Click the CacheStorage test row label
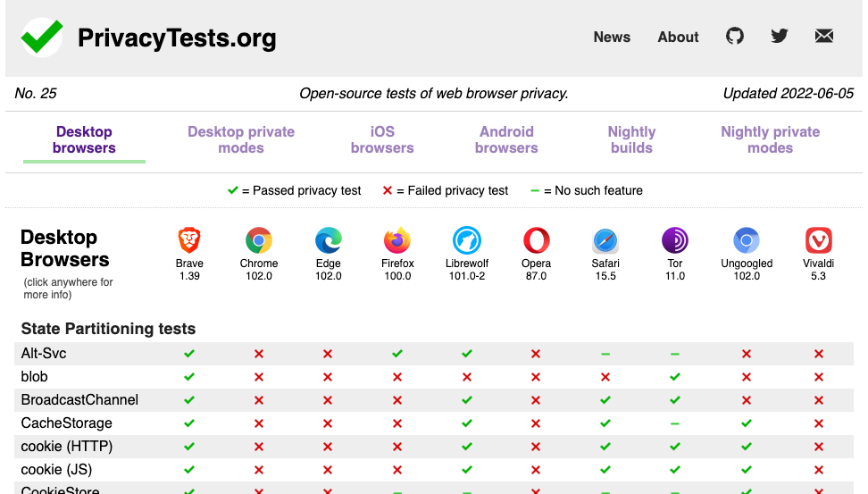The height and width of the screenshot is (494, 868). (66, 423)
